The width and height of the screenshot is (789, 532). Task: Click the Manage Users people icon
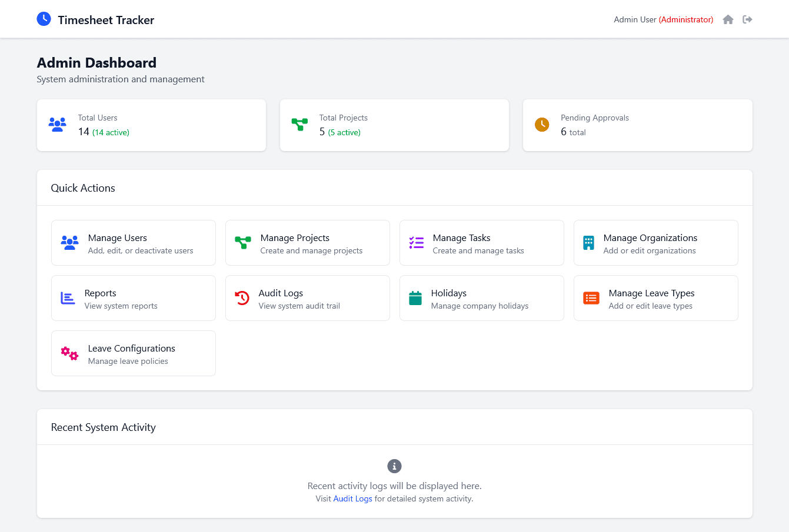69,242
